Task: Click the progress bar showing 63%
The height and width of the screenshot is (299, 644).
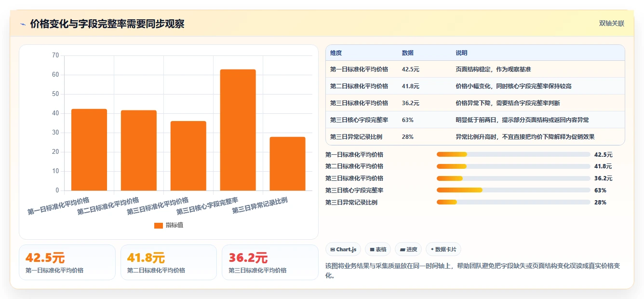Action: [x=513, y=190]
